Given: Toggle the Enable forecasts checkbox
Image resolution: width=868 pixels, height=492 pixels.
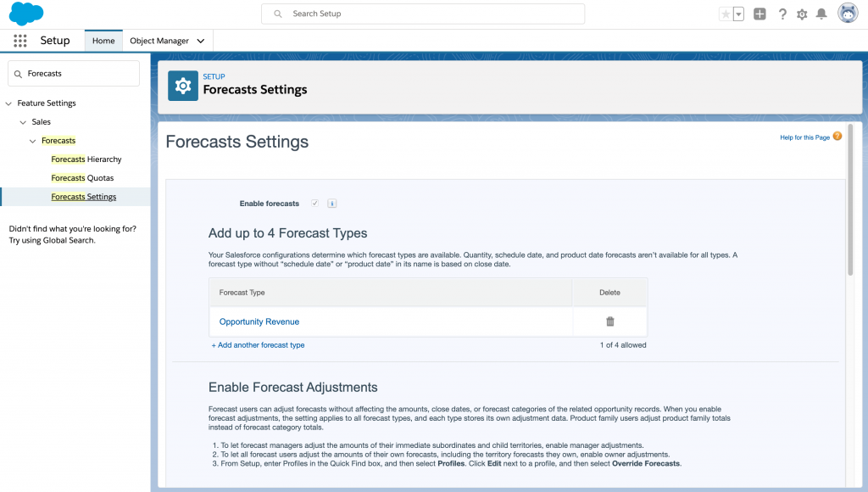Looking at the screenshot, I should click(x=314, y=204).
